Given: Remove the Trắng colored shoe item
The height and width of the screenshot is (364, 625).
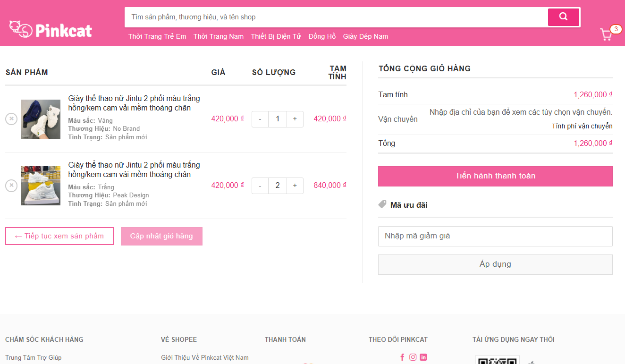Looking at the screenshot, I should coord(11,186).
